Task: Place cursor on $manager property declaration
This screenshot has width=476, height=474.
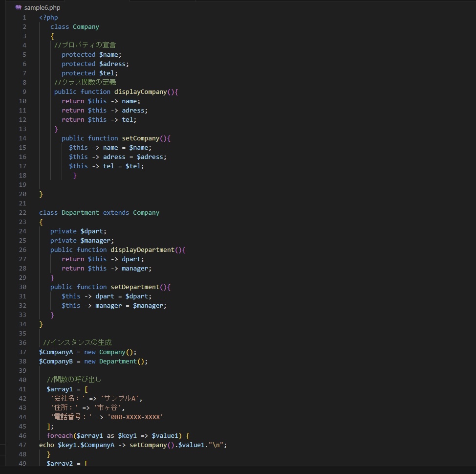Action: coord(97,241)
